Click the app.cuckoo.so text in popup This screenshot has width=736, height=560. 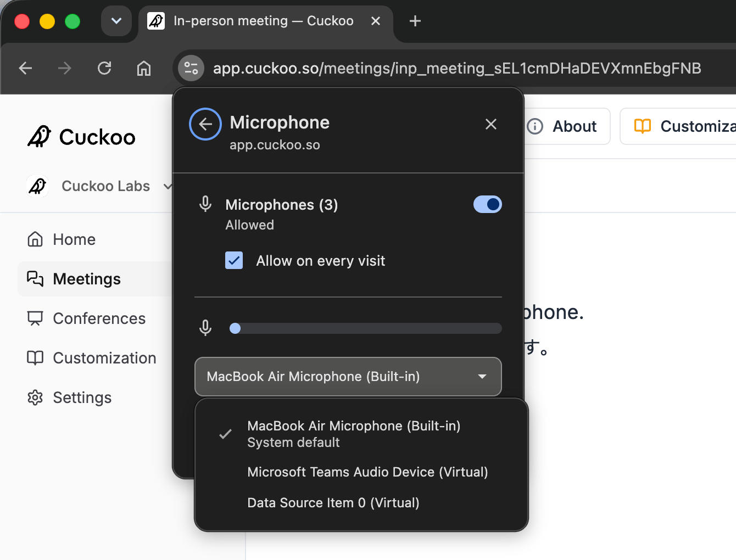(x=275, y=145)
